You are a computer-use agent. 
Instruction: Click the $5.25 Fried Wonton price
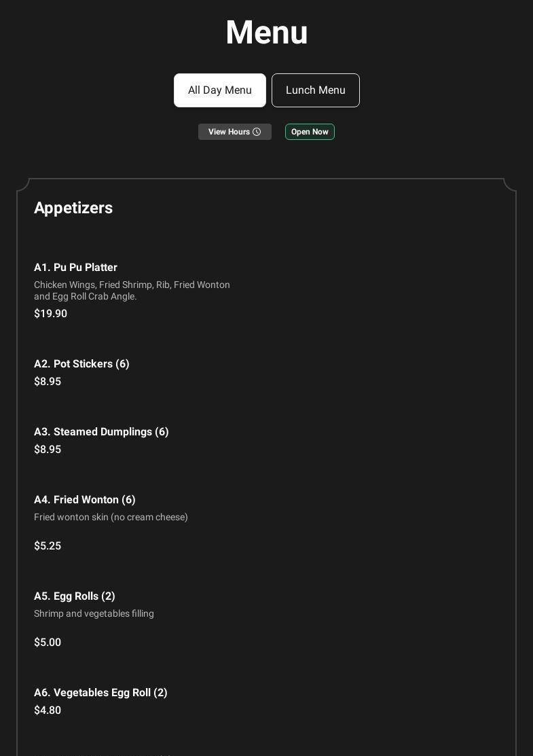48,546
